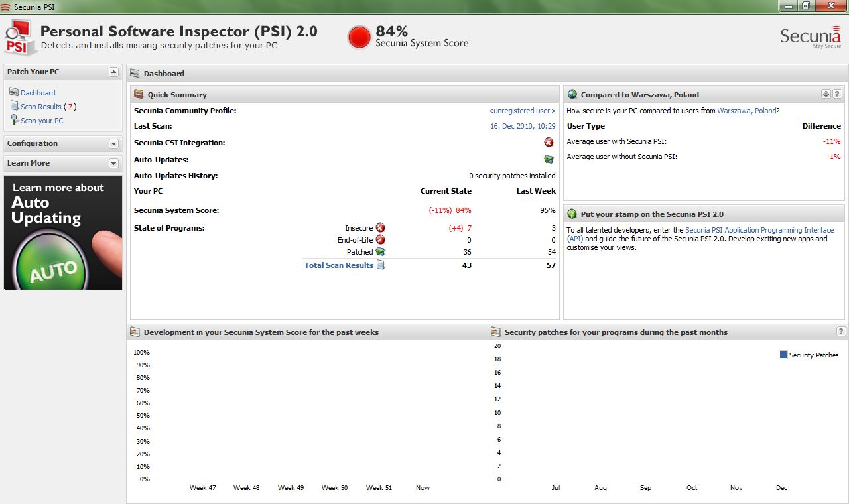Click the Secunia logo at top right
This screenshot has width=849, height=504.
pos(810,36)
